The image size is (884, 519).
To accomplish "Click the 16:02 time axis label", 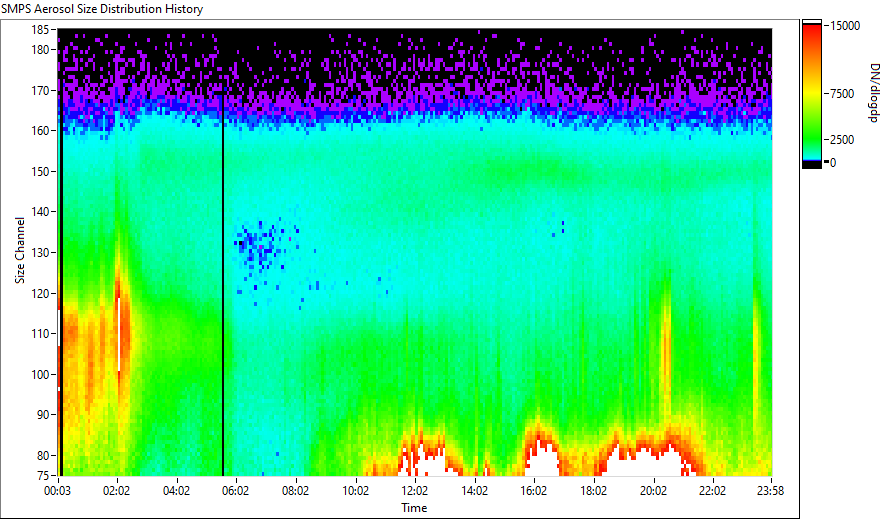I will 533,491.
